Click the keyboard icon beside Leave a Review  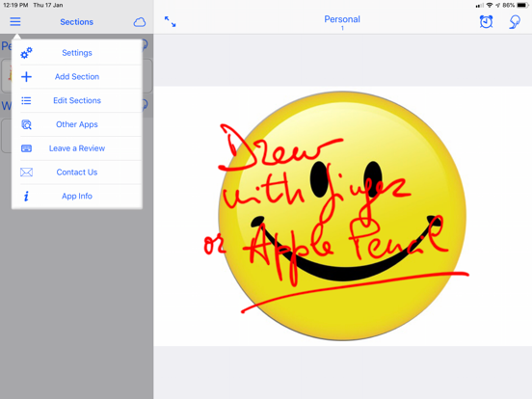click(26, 148)
